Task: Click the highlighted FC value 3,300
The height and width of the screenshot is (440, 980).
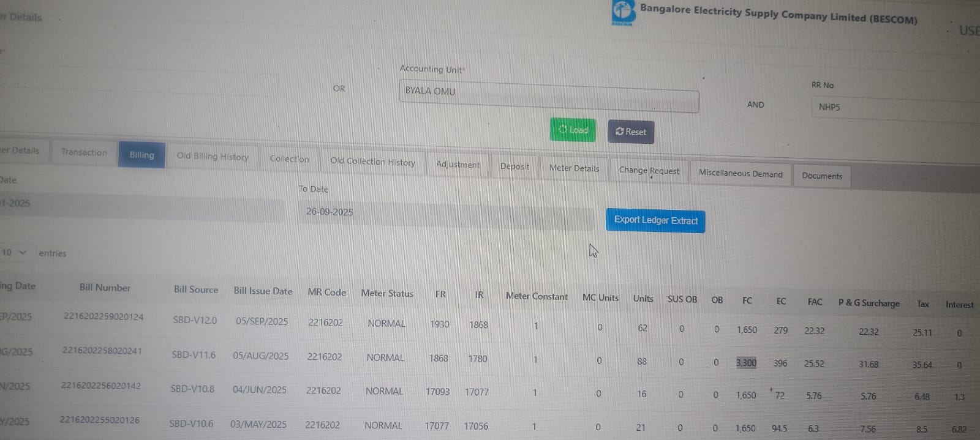Action: click(746, 363)
